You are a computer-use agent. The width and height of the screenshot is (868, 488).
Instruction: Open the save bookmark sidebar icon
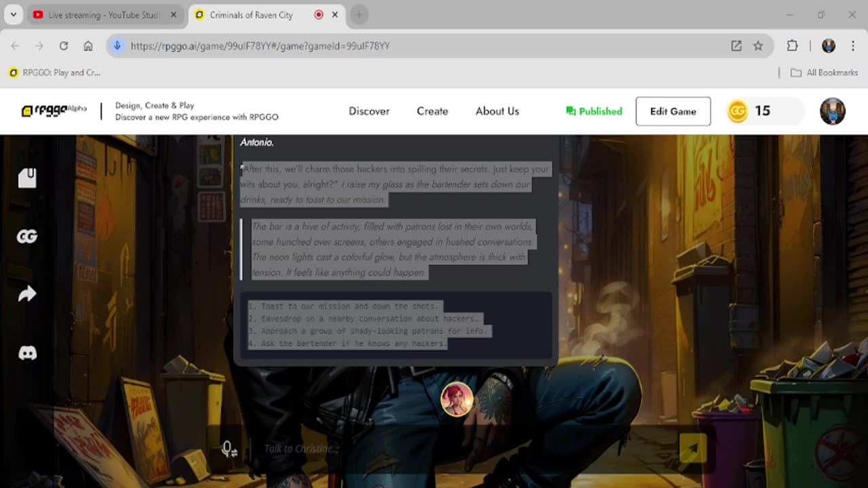click(x=27, y=178)
